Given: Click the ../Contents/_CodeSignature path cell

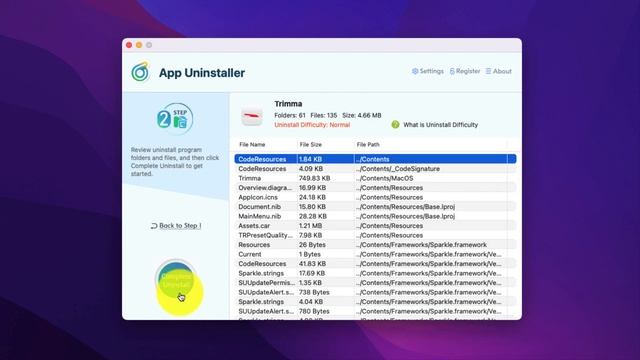Looking at the screenshot, I should pyautogui.click(x=398, y=169).
